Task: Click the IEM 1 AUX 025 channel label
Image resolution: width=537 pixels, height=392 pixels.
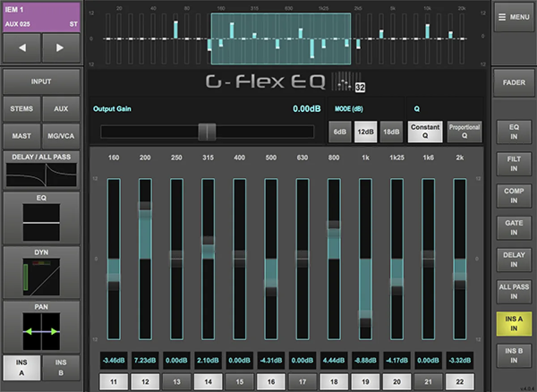Action: 41,17
